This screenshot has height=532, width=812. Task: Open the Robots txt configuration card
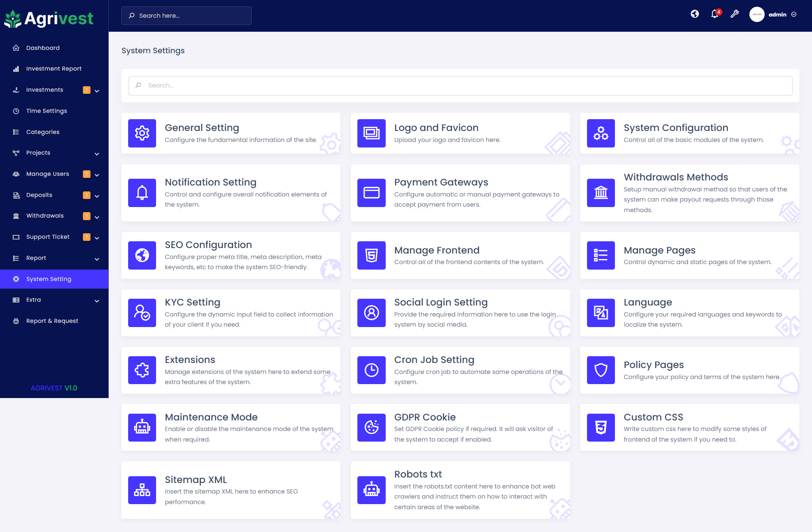point(460,490)
